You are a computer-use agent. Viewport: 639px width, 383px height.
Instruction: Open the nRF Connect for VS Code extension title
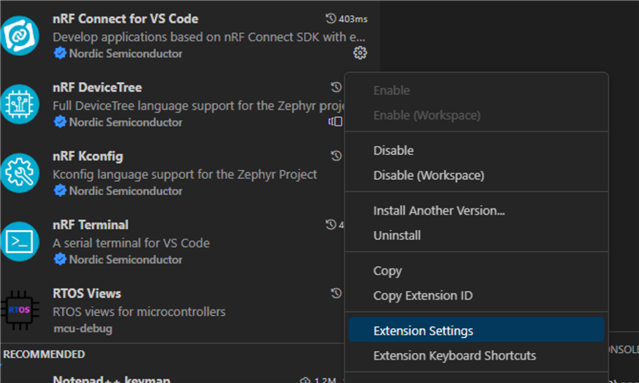pyautogui.click(x=126, y=19)
